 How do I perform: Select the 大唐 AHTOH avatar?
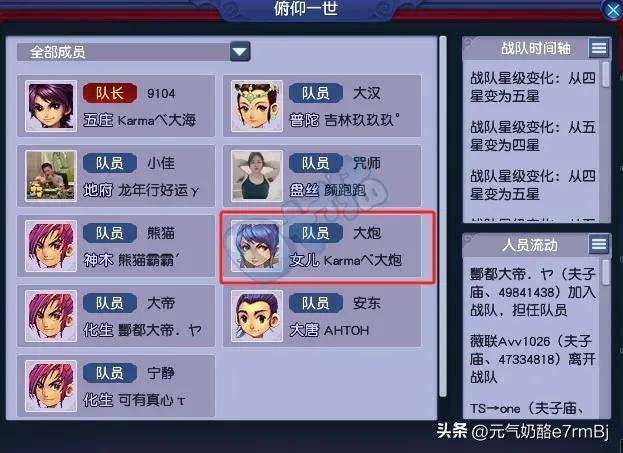257,316
